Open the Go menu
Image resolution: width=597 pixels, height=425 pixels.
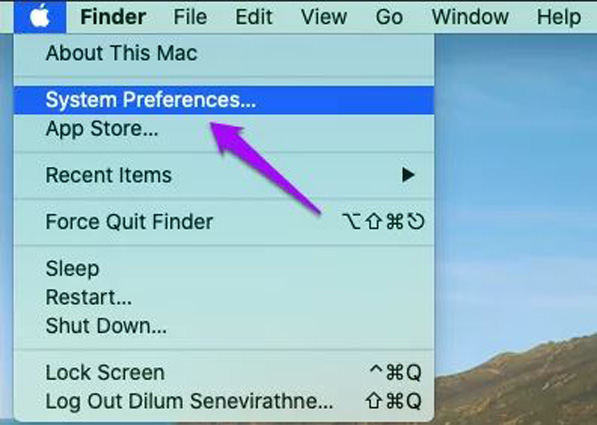(389, 17)
